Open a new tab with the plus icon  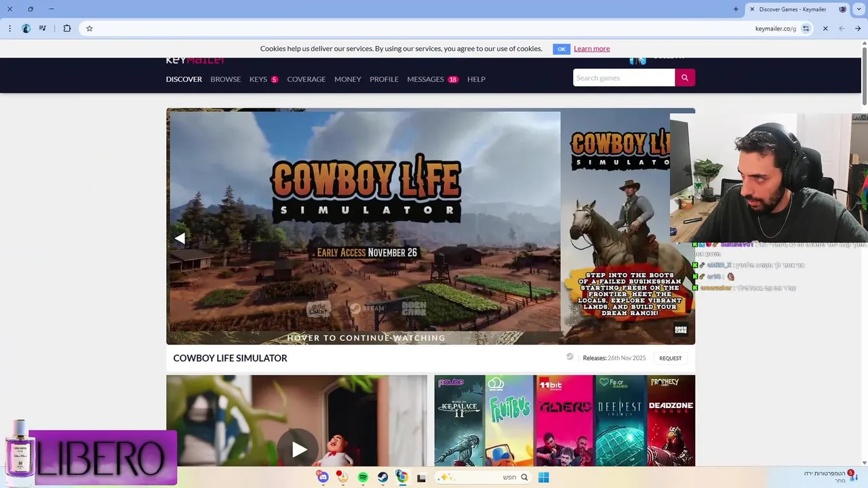(x=736, y=9)
